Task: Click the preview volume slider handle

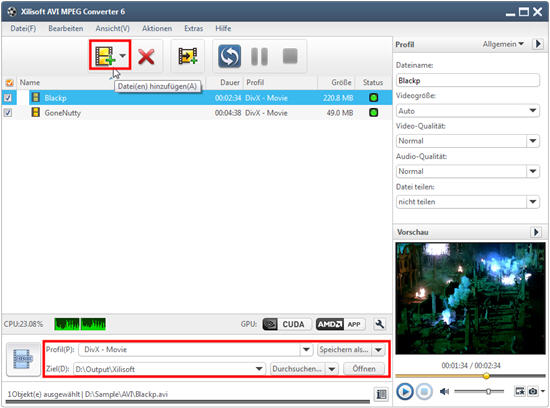Action: pos(488,391)
